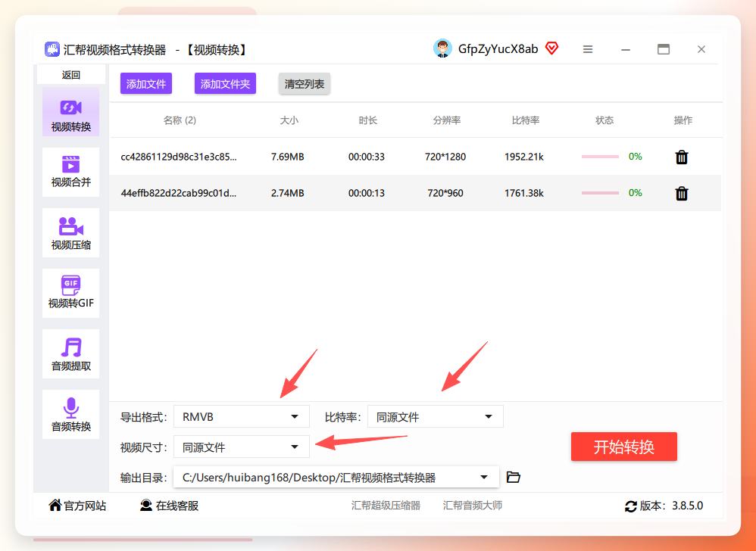Viewport: 756px width, 551px height.
Task: Click the 7.69MB size cell
Action: (x=287, y=157)
